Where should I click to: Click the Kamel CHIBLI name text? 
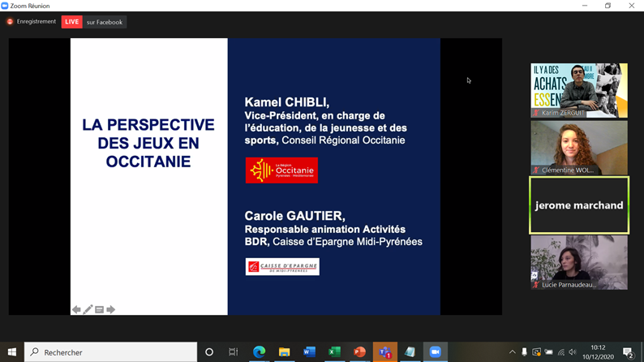point(286,102)
